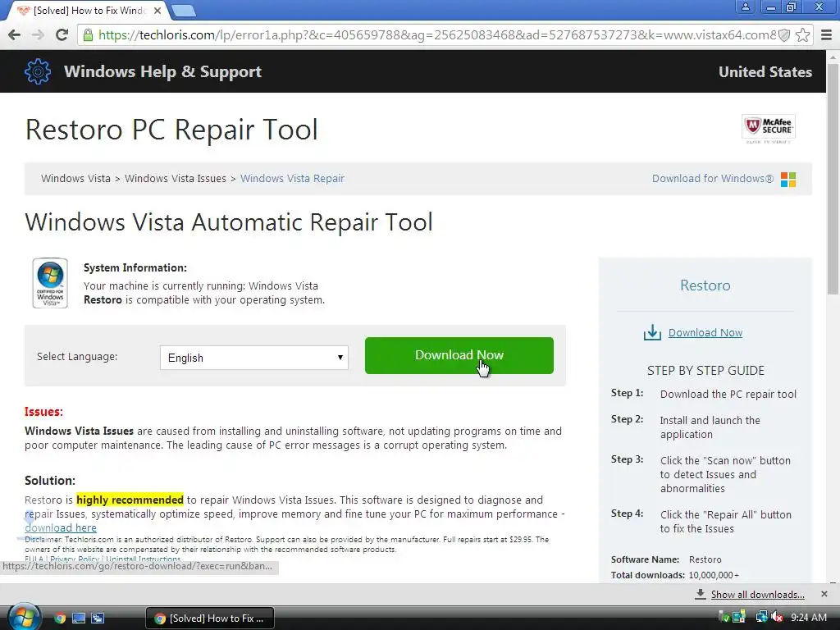Click the Windows Help & Support title
The height and width of the screenshot is (630, 840).
point(162,72)
